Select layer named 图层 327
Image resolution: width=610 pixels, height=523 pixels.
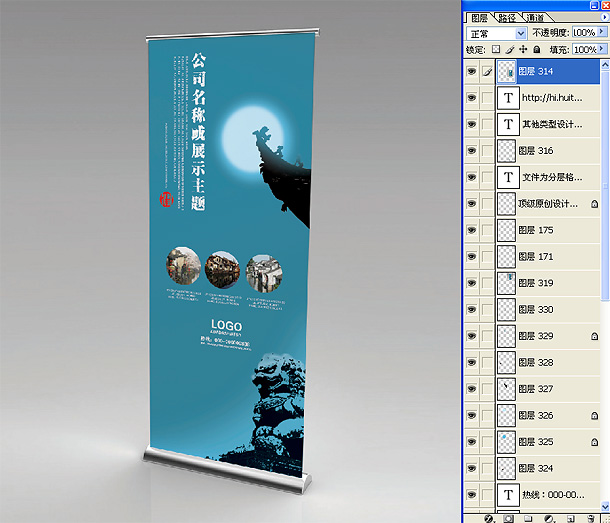536,389
